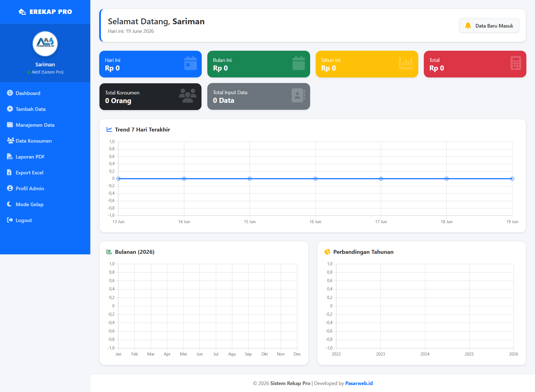Image resolution: width=535 pixels, height=392 pixels.
Task: Click the calculator icon on Total card
Action: [x=516, y=63]
